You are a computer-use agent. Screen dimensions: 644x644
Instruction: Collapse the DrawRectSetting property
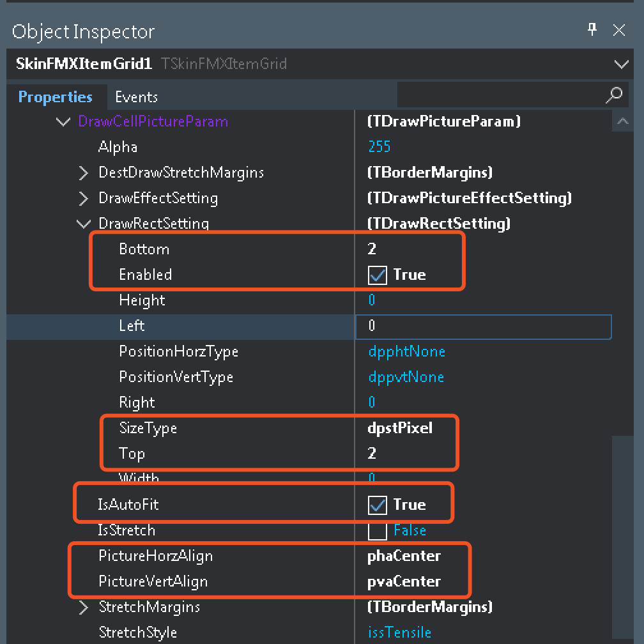pos(83,224)
